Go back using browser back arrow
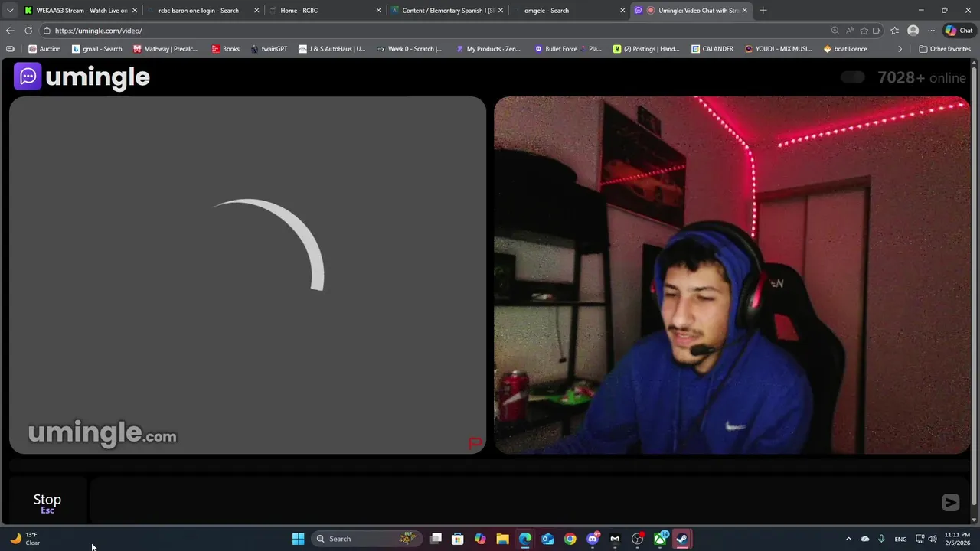The image size is (980, 551). tap(9, 31)
